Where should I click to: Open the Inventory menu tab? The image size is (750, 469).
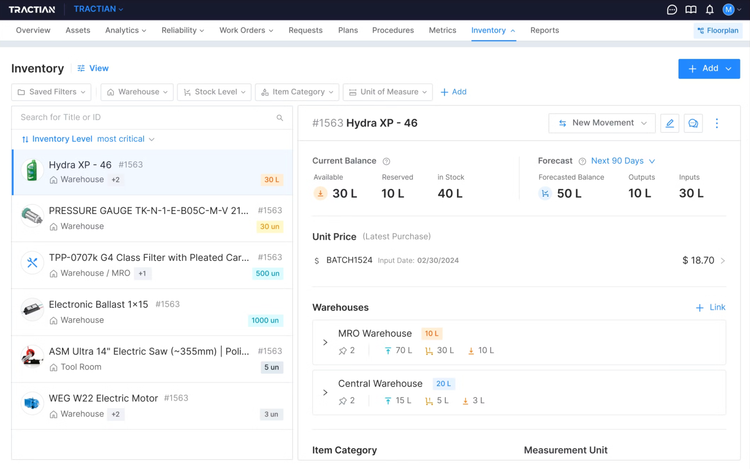pyautogui.click(x=493, y=30)
